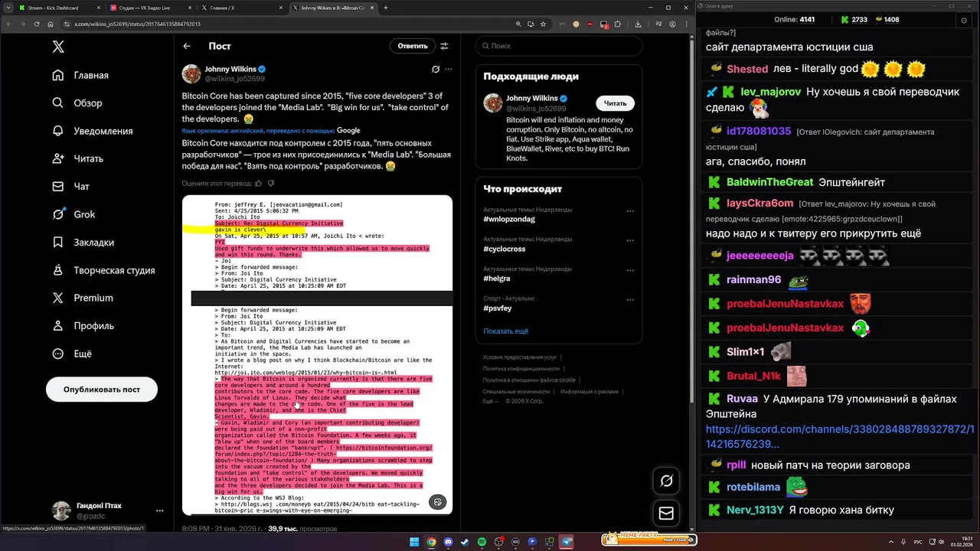Click browser home button
This screenshot has width=980, height=551.
point(51,24)
